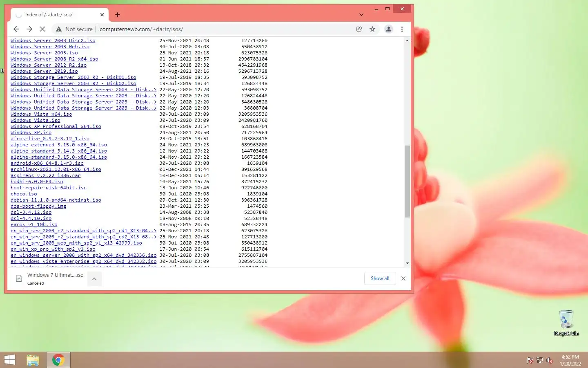Open android-x86_64-8.1-r3.iso link
588x368 pixels.
(47, 163)
